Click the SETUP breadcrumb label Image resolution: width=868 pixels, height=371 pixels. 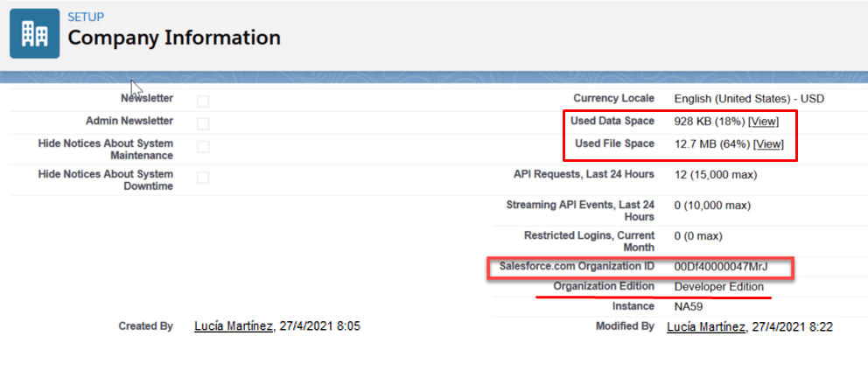[86, 17]
